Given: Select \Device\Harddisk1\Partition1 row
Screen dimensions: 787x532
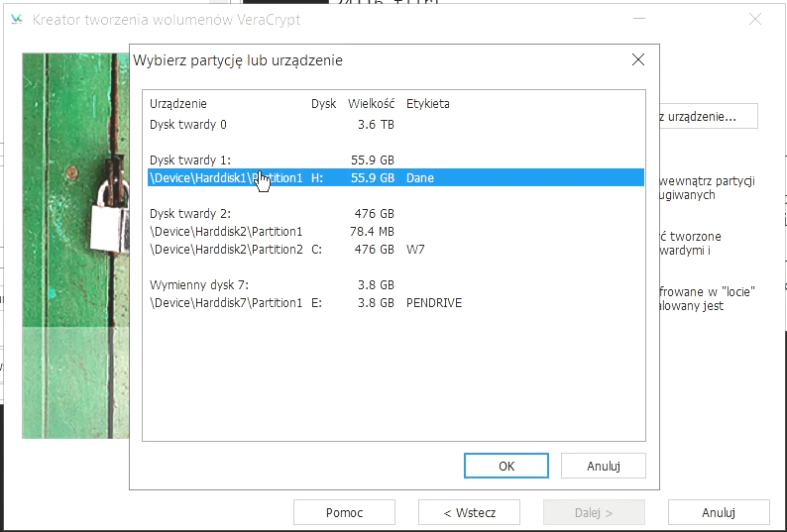Looking at the screenshot, I should pos(395,177).
